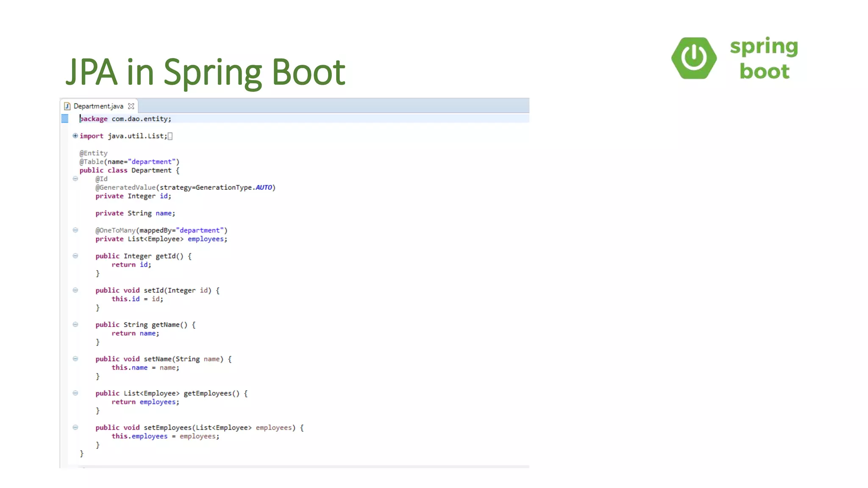This screenshot has width=868, height=488.
Task: Click the collapsed imports placeholder box
Action: point(170,136)
